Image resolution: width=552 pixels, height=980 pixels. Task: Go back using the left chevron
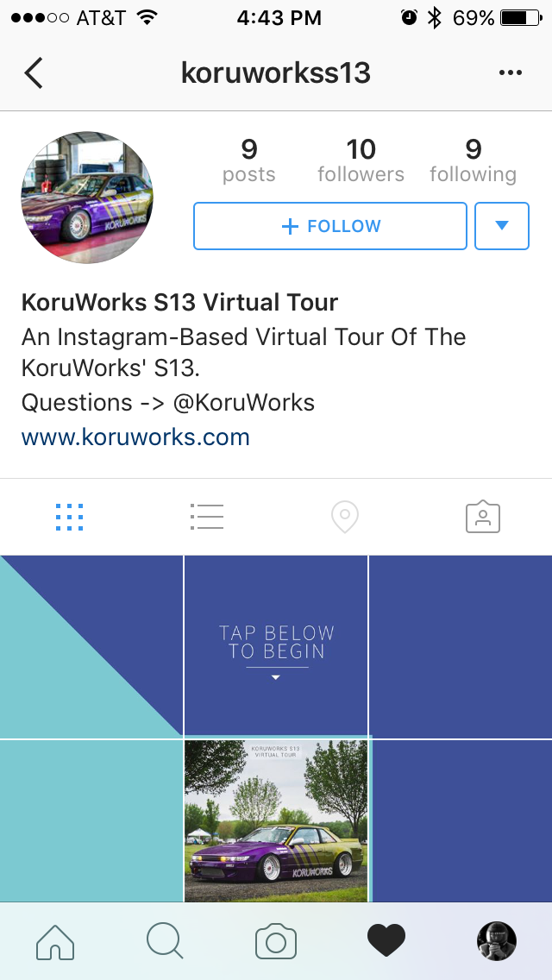coord(34,73)
